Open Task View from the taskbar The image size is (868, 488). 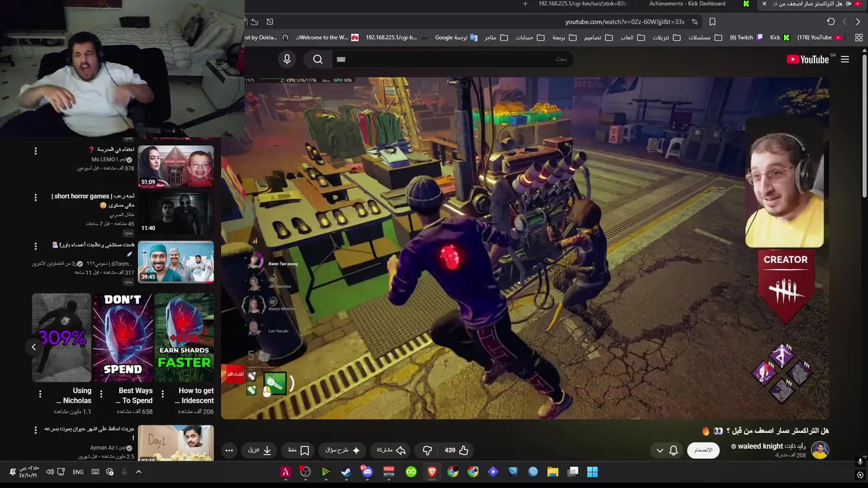point(573,472)
